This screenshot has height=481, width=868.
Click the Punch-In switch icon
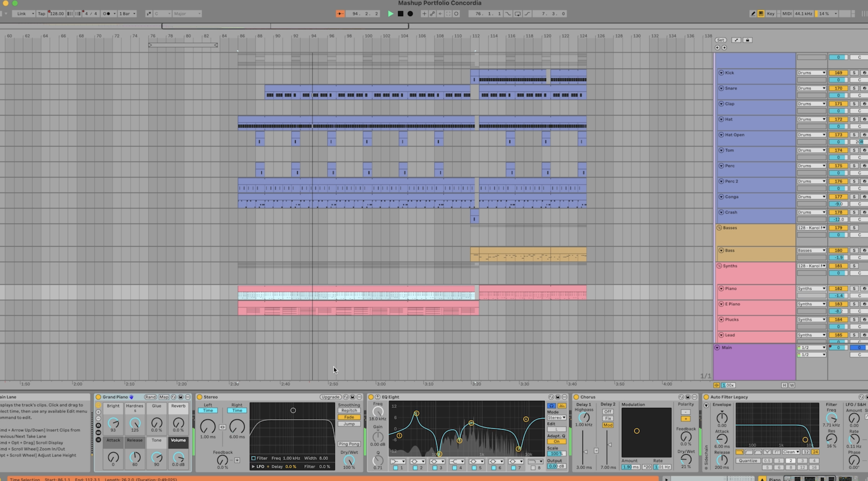[508, 13]
